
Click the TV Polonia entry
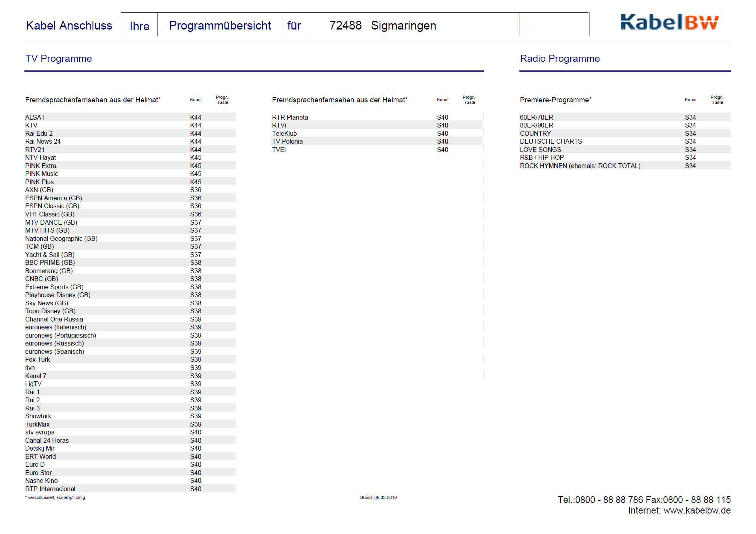point(287,141)
